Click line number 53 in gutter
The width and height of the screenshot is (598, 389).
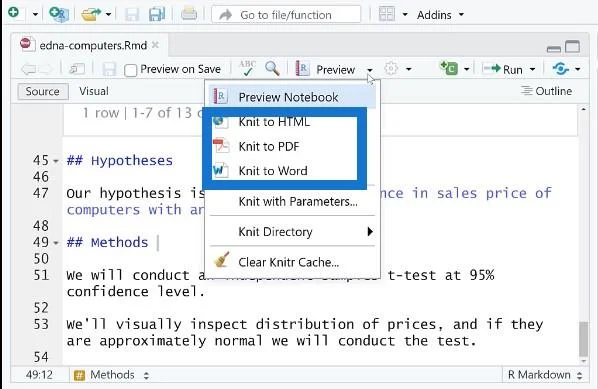point(41,325)
